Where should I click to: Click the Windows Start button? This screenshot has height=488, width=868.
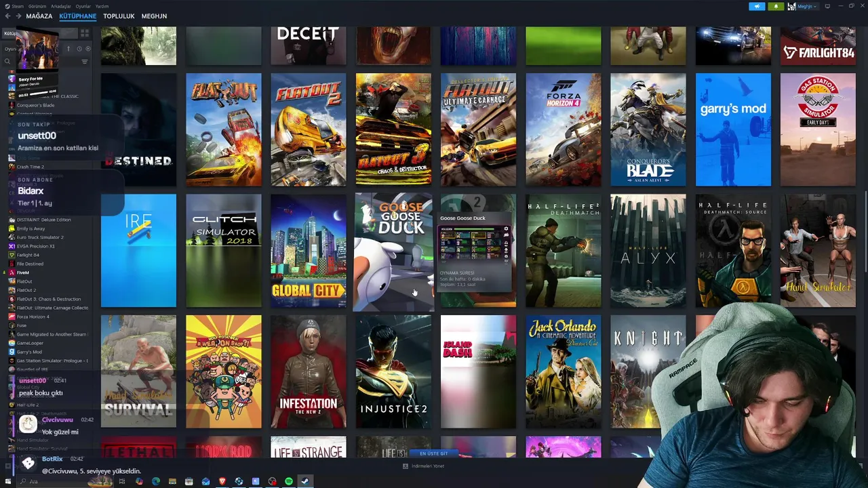pos(7,481)
